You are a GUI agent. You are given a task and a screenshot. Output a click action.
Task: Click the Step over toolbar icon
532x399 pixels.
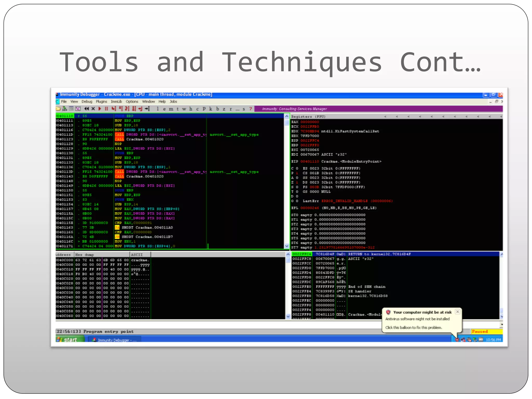pyautogui.click(x=121, y=109)
